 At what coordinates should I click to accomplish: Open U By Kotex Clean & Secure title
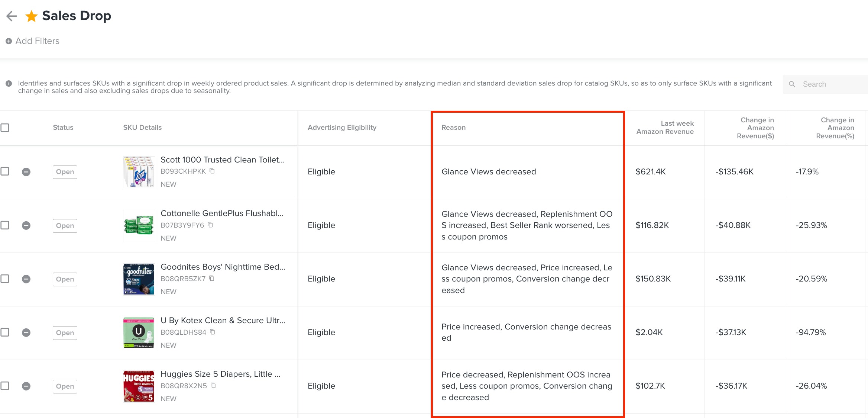[x=223, y=320]
